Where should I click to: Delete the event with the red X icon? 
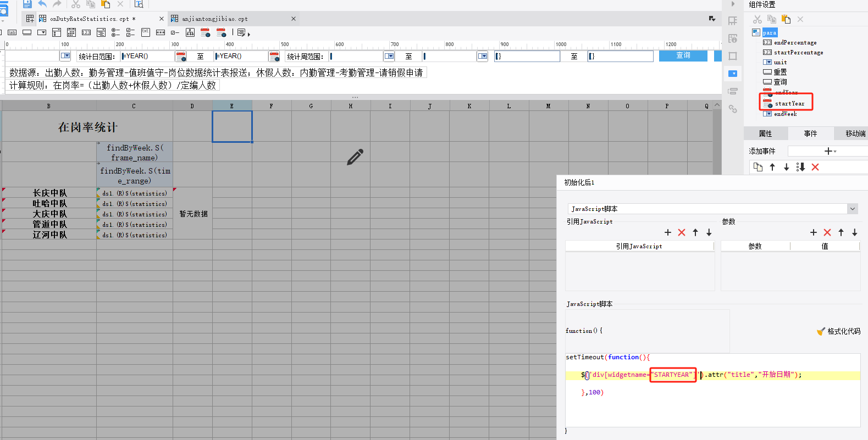(x=815, y=167)
